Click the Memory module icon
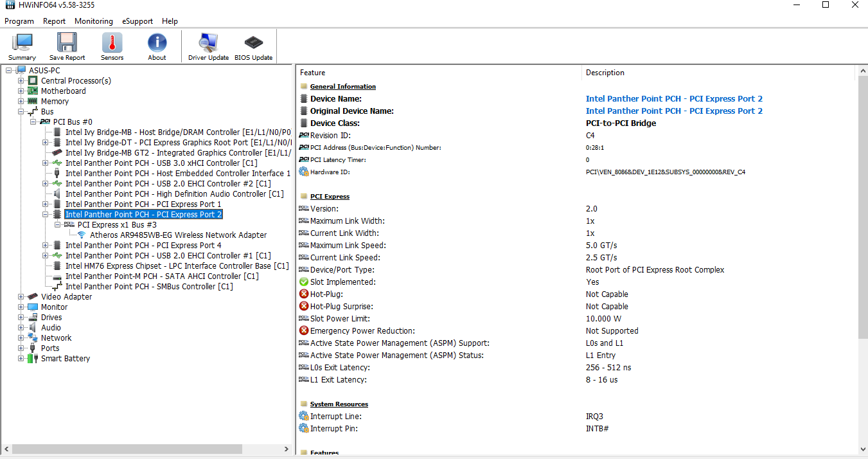The image size is (868, 459). 33,101
